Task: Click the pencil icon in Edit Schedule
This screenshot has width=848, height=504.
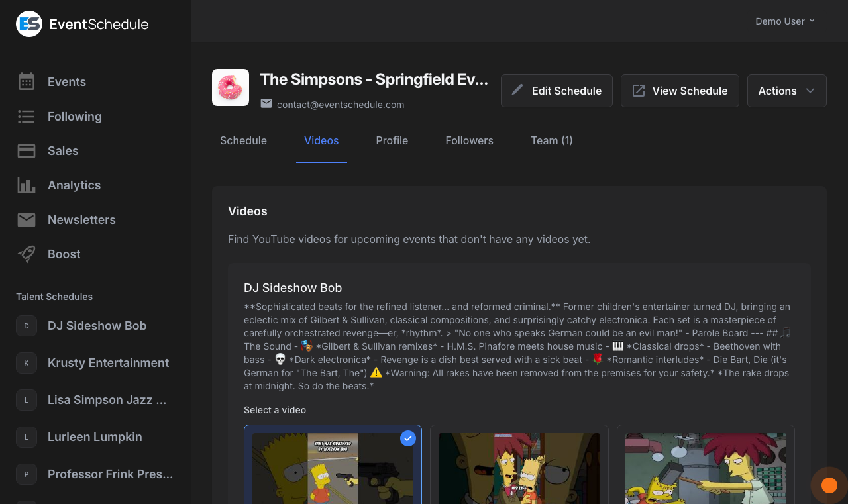Action: pos(517,90)
